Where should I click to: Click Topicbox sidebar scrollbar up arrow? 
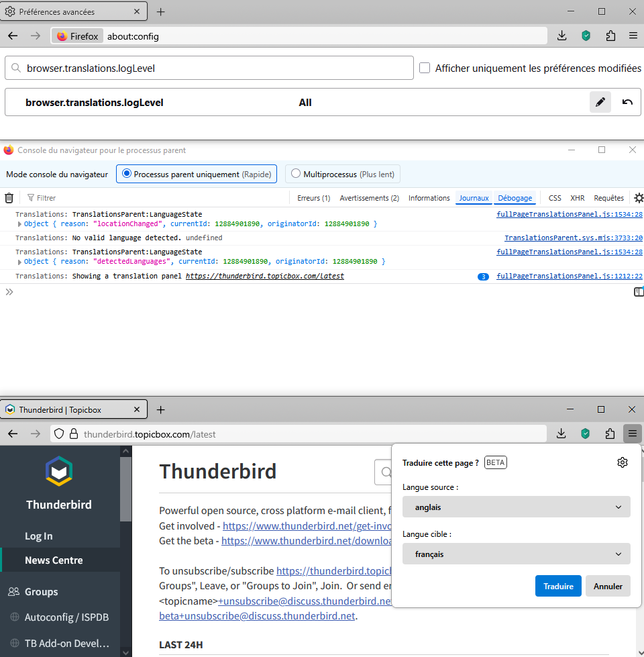[125, 451]
